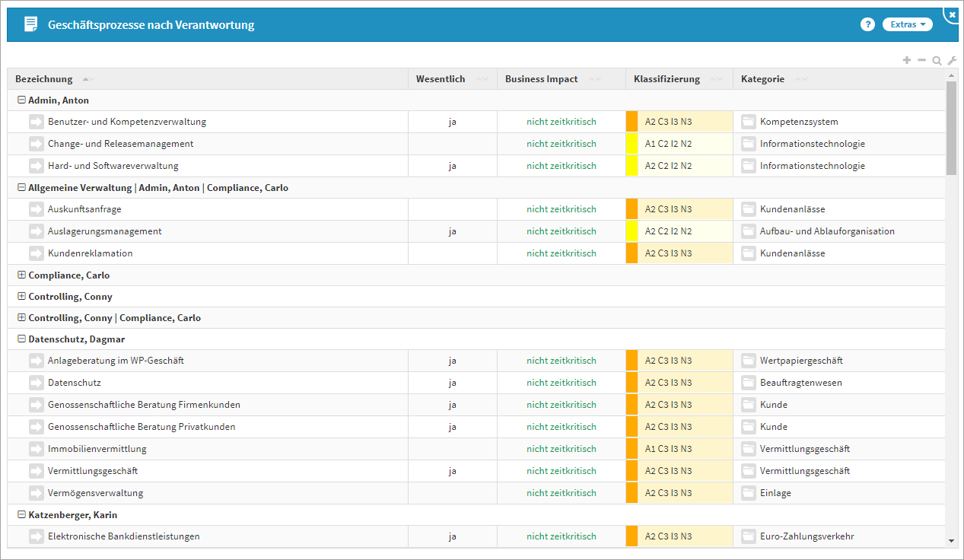Screen dimensions: 964x560
Task: Expand the Controlling, Conny group
Action: pos(21,297)
